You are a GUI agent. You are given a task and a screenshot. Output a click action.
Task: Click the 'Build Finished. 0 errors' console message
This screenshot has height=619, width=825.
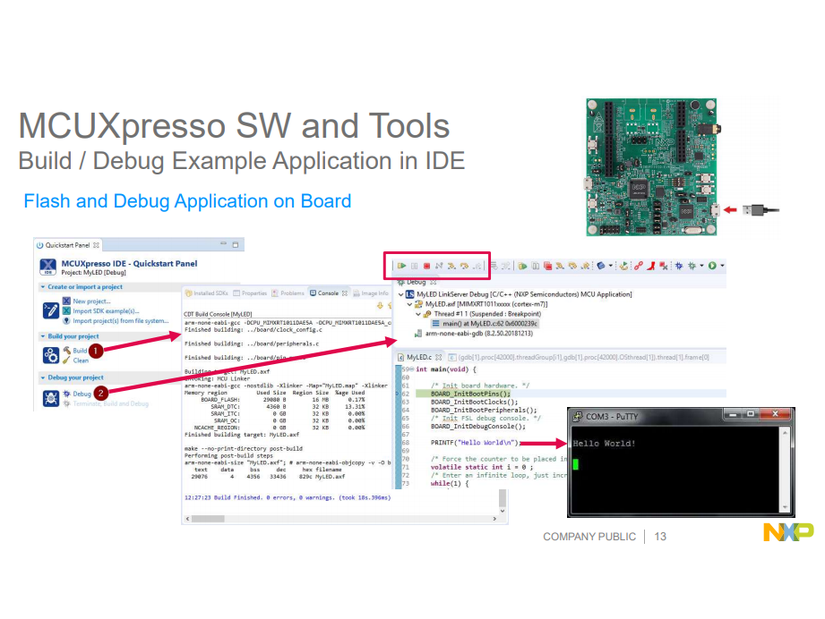(x=288, y=497)
